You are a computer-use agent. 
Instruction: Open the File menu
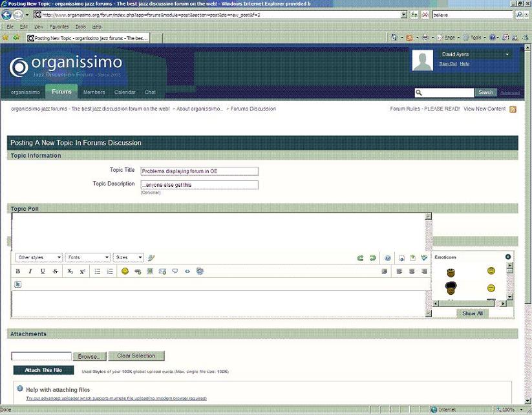(10, 27)
